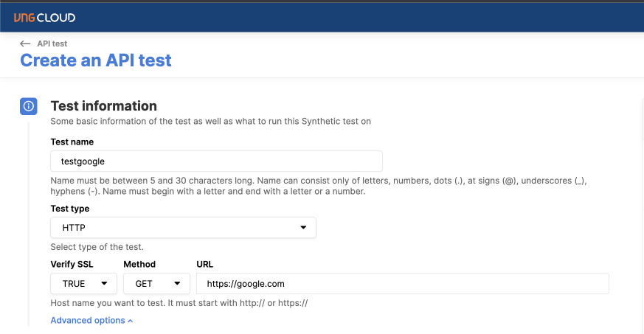This screenshot has width=644, height=334.
Task: Open the Method dropdown showing GET
Action: [156, 283]
